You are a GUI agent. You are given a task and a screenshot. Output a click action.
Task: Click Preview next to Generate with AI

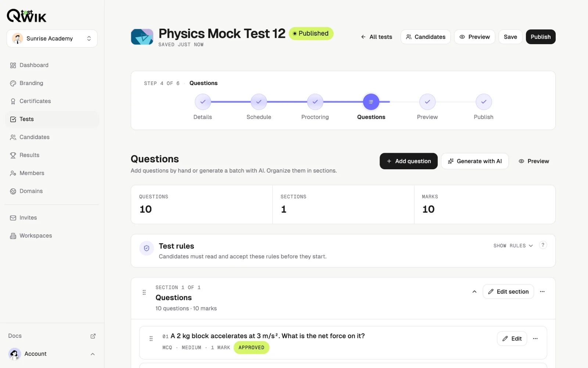pos(534,161)
